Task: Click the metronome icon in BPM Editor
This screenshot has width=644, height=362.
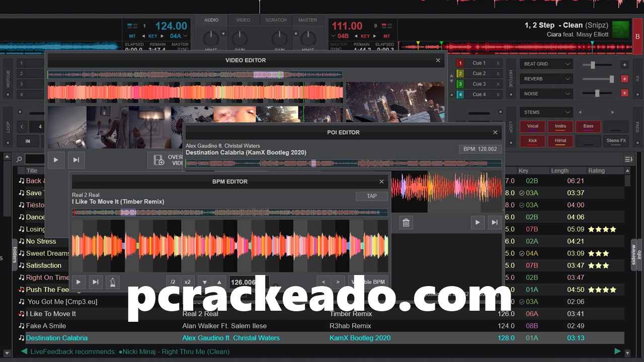Action: 112,282
